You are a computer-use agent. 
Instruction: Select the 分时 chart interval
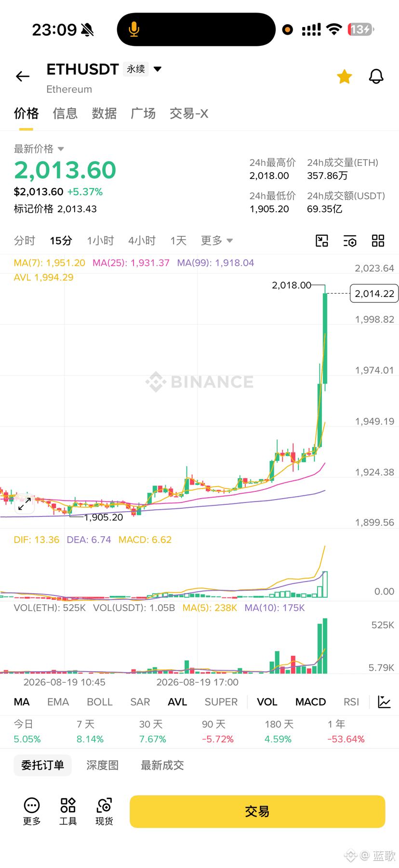click(x=25, y=241)
